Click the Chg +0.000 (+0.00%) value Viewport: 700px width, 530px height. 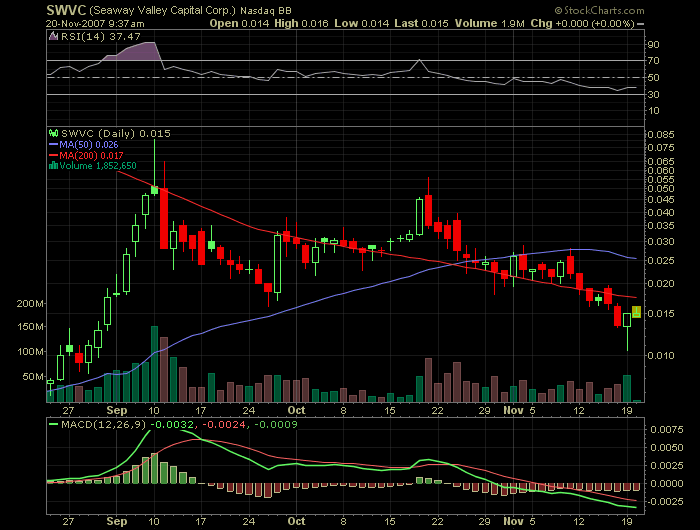click(583, 24)
